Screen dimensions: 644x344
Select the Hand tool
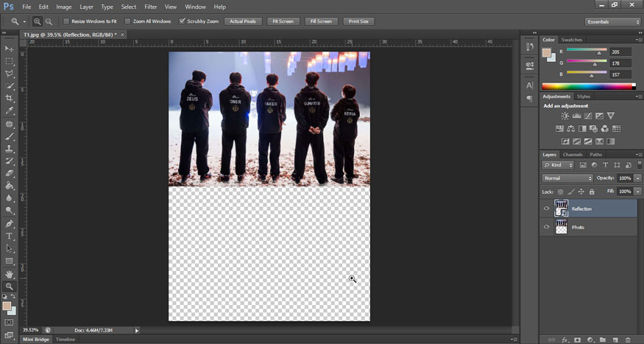[10, 273]
